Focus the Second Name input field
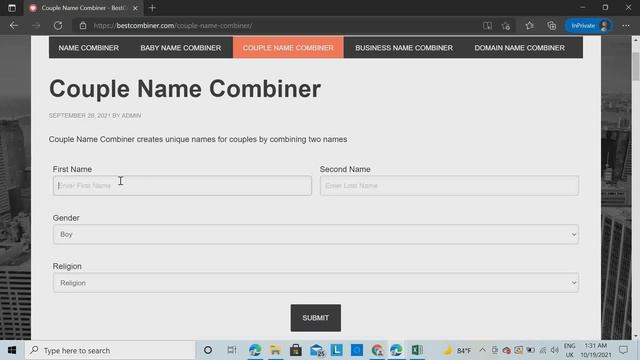 point(449,186)
